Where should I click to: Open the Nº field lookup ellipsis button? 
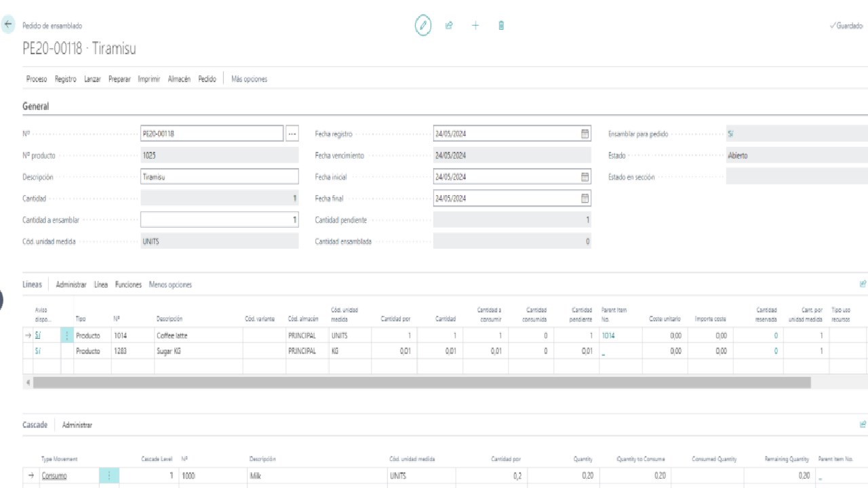(x=292, y=134)
